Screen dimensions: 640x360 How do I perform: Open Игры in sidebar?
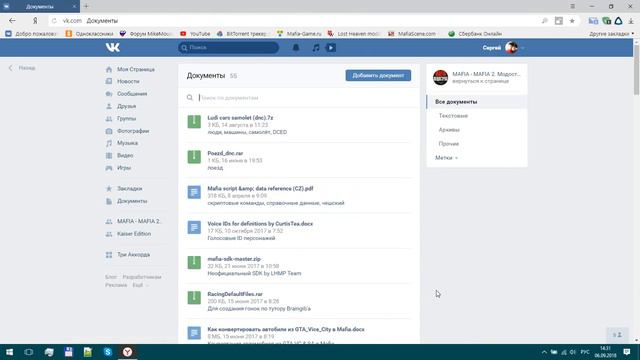(124, 168)
